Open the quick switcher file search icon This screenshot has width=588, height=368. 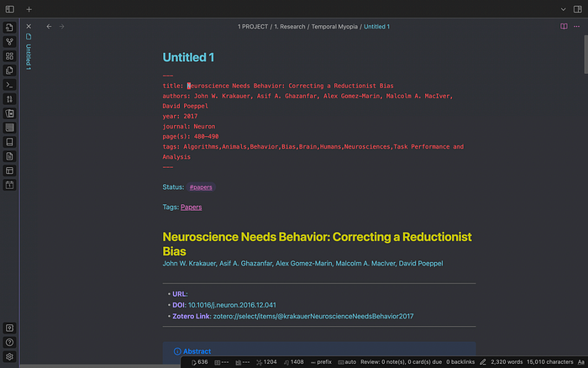pyautogui.click(x=9, y=27)
